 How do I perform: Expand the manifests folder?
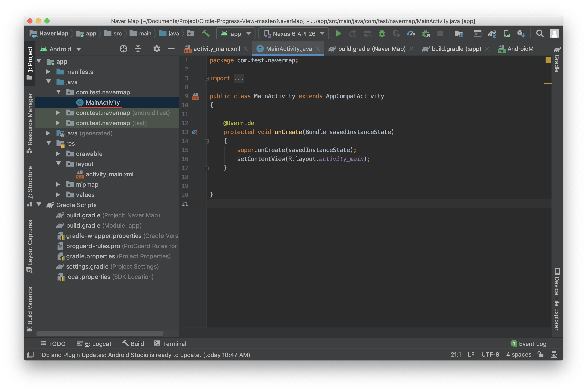48,72
